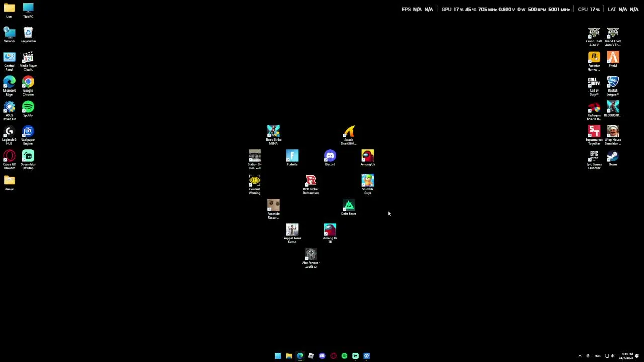Select the Call of Duty icon
Viewport: 644px width, 362px height.
pos(594,86)
